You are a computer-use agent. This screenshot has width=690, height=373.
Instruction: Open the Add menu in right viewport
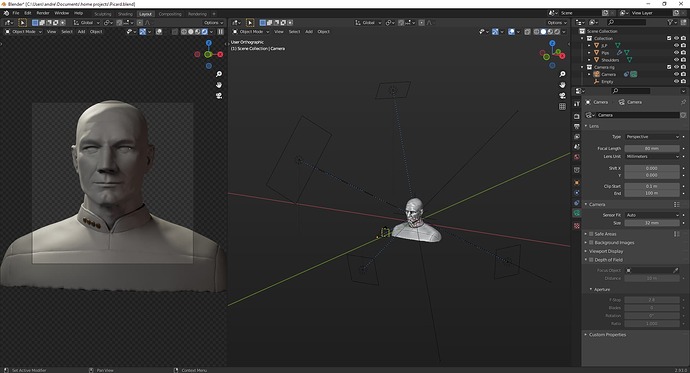309,32
